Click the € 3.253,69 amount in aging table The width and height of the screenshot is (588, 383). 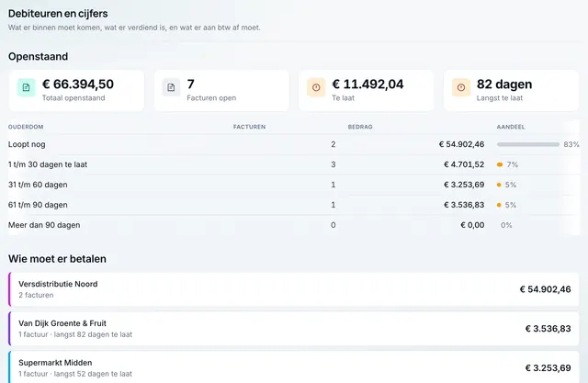tap(464, 185)
